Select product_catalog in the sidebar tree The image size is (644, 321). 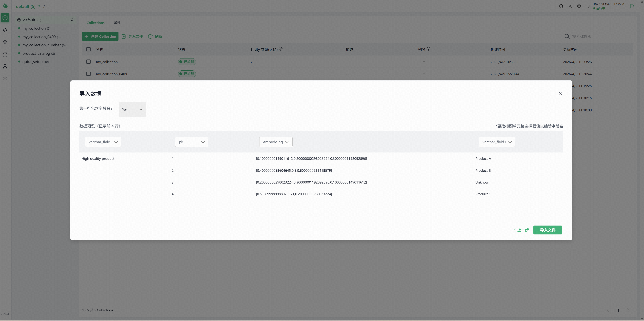coord(36,53)
